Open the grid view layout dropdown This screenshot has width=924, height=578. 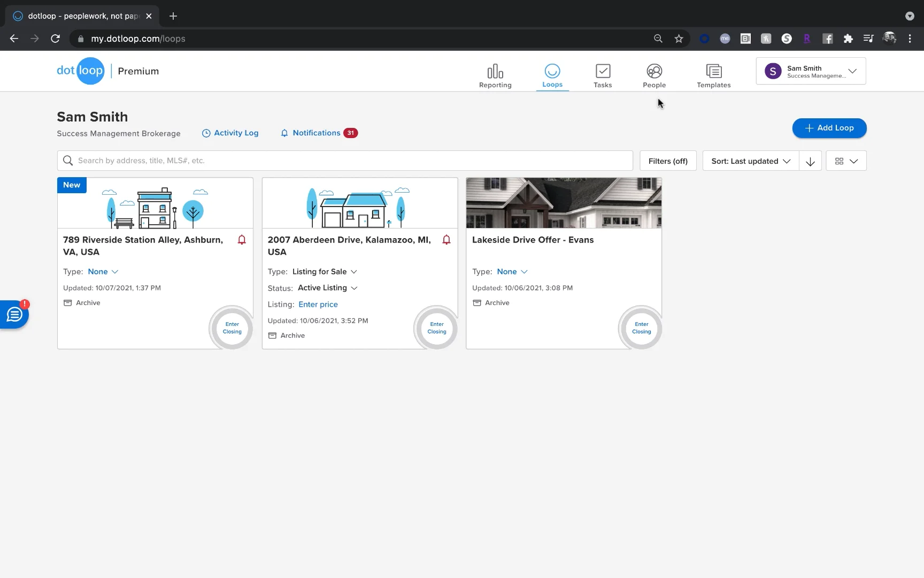coord(846,161)
